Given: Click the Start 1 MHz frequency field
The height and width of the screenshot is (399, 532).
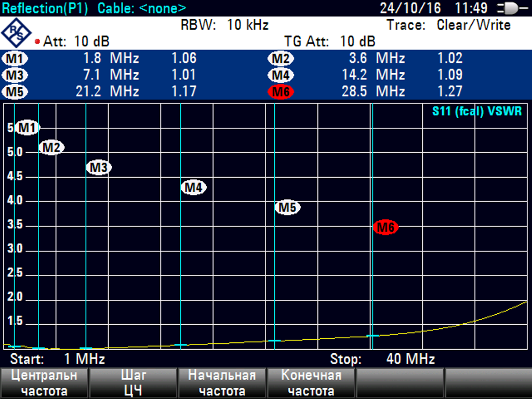Looking at the screenshot, I should coord(57,359).
